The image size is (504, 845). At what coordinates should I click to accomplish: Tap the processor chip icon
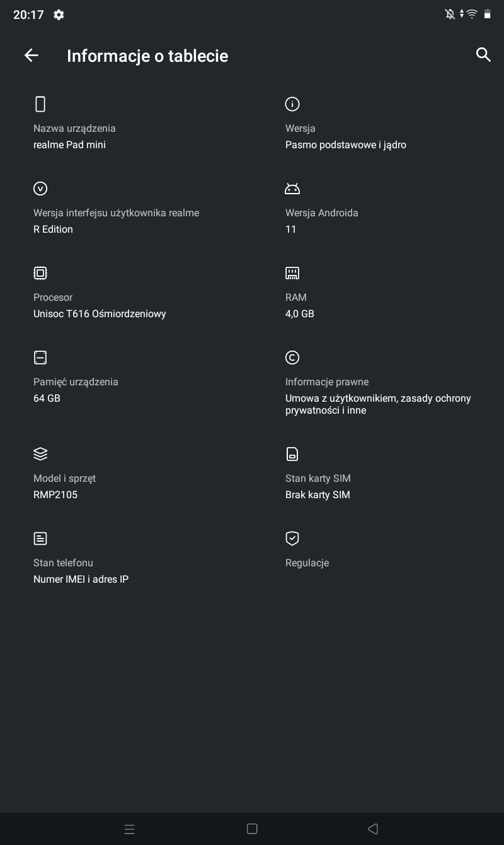click(40, 273)
